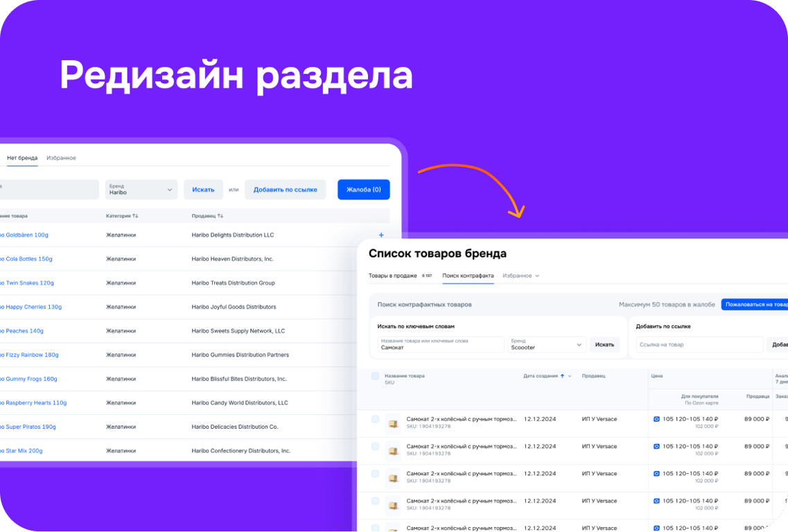
Task: Click Искать button next to Haribo dropdown
Action: coord(203,189)
